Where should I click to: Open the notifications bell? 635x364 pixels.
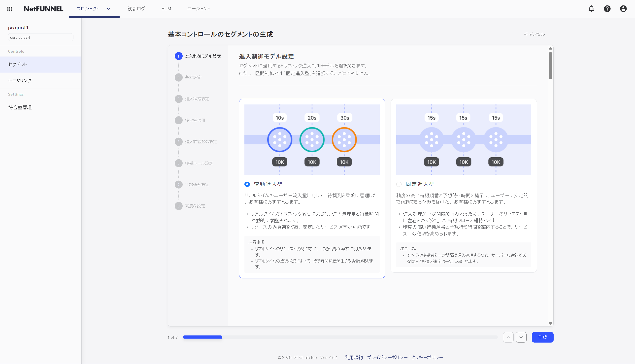(591, 9)
